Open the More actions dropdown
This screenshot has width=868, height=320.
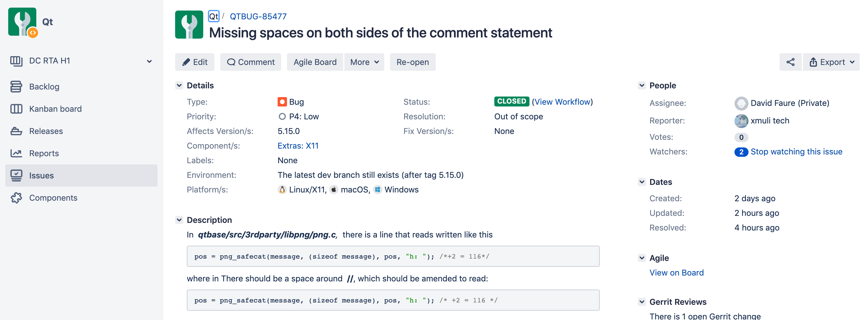(x=364, y=62)
